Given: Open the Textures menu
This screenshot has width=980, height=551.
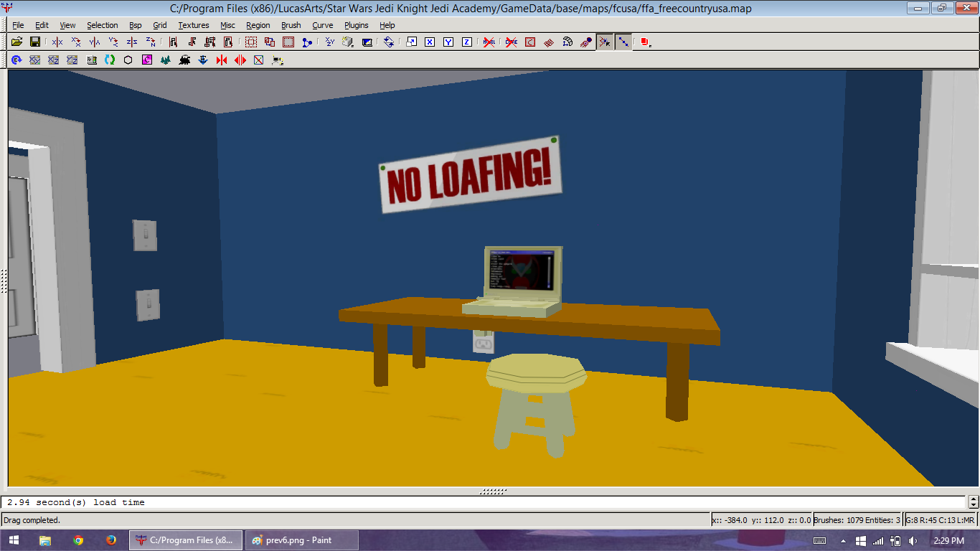Looking at the screenshot, I should coord(194,25).
